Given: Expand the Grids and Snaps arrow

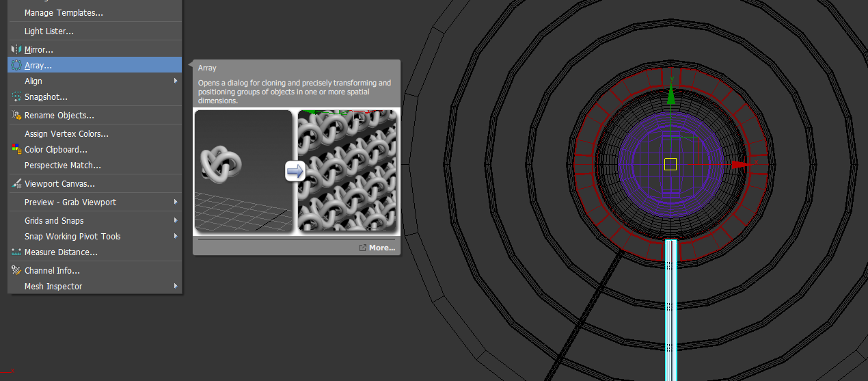Looking at the screenshot, I should [x=176, y=220].
